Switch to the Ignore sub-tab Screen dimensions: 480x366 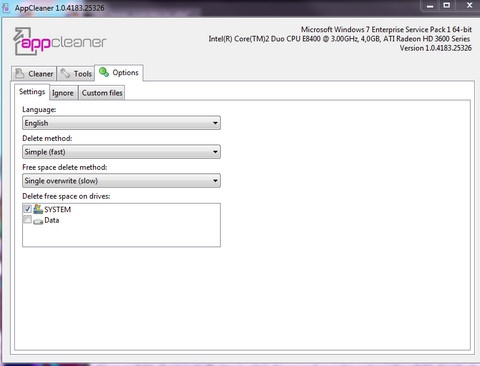point(63,93)
